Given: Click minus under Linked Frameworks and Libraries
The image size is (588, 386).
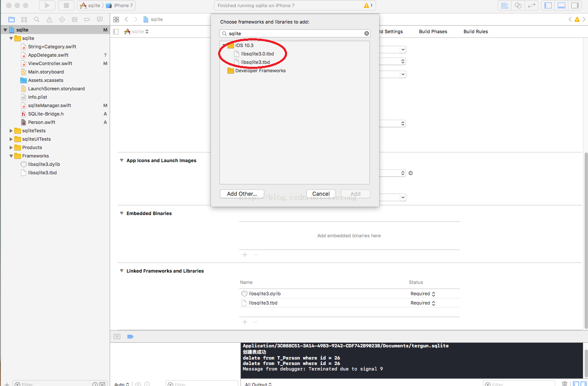Looking at the screenshot, I should point(255,322).
